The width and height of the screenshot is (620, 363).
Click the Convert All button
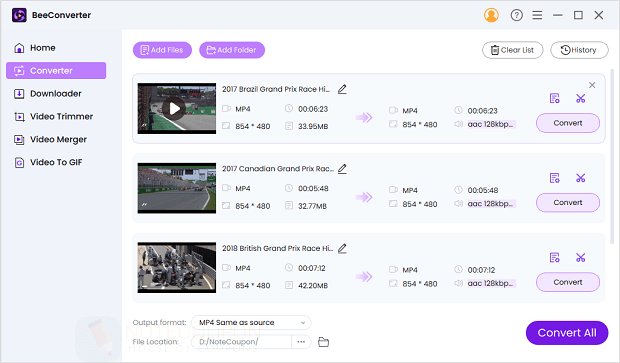567,333
